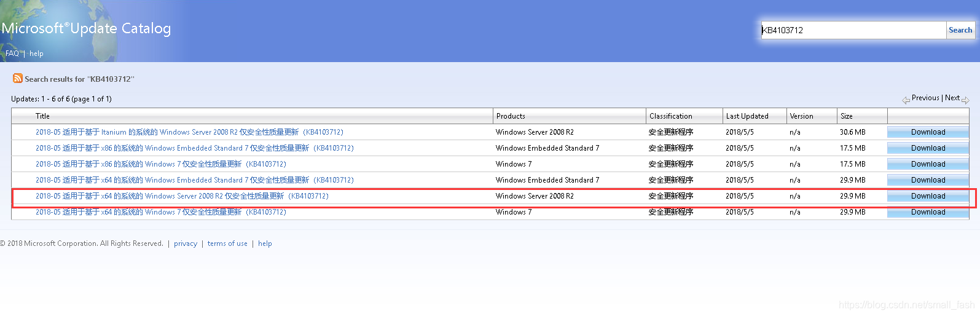Download the x64 Windows Server 2008 R2 update
This screenshot has width=980, height=316.
pyautogui.click(x=928, y=196)
